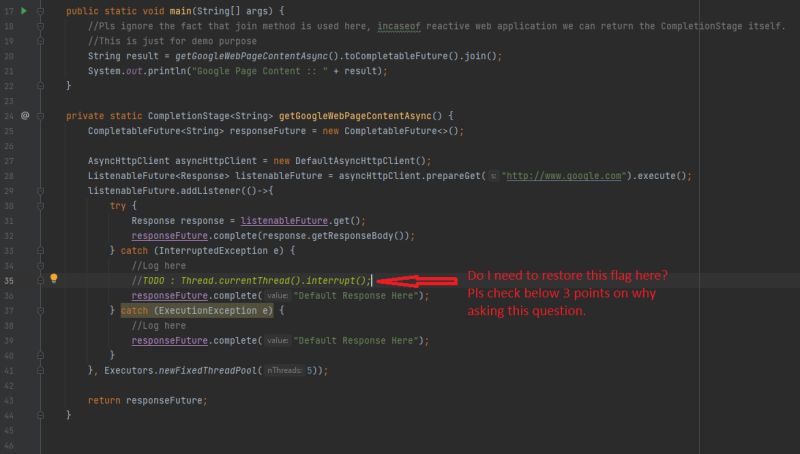
Task: Open the http://www.google.com link in code
Action: point(564,176)
